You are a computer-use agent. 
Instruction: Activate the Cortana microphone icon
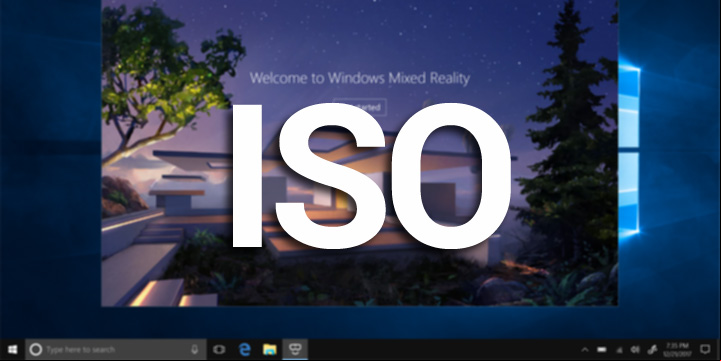coord(195,350)
